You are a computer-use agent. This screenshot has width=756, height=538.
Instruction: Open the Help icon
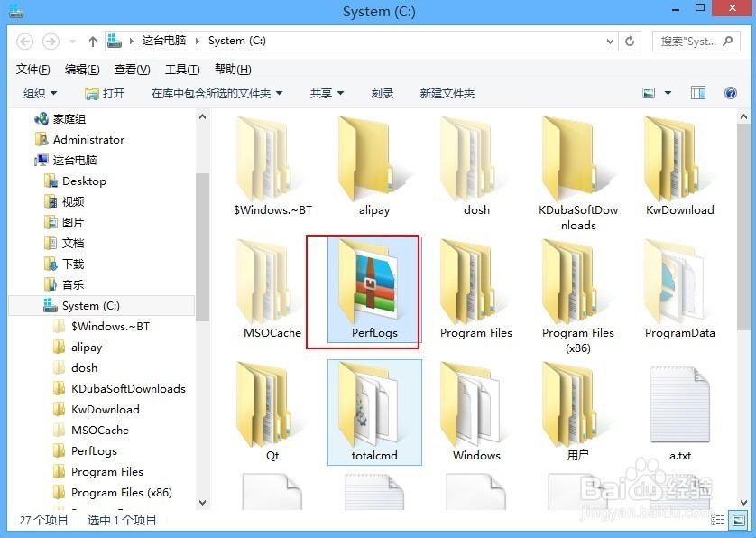tap(731, 93)
